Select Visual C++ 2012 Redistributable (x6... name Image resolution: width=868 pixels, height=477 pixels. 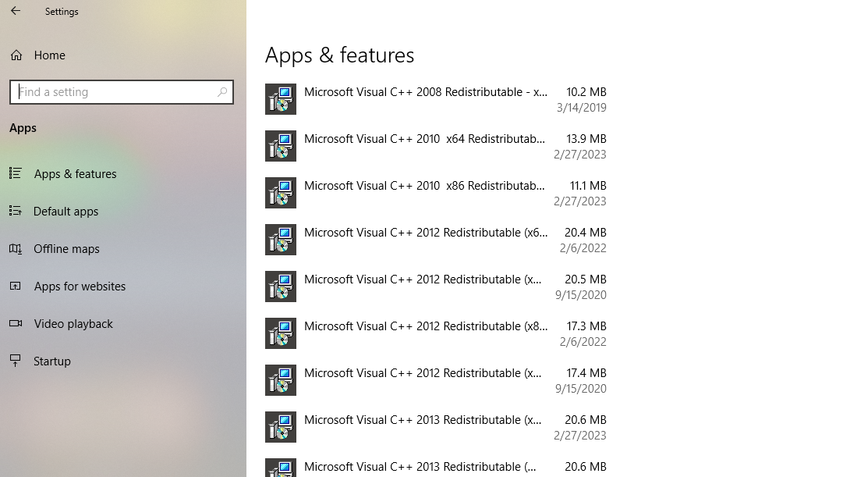click(x=426, y=233)
